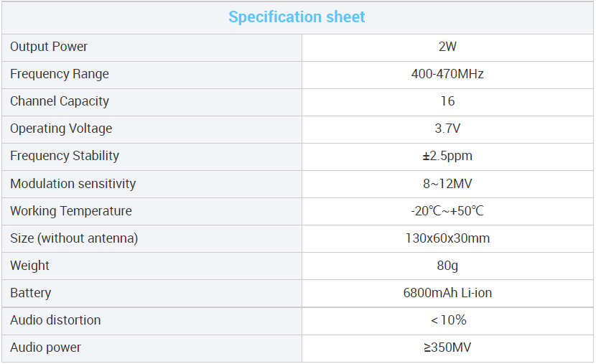
Task: Click the 400-470MHz value
Action: pos(447,74)
